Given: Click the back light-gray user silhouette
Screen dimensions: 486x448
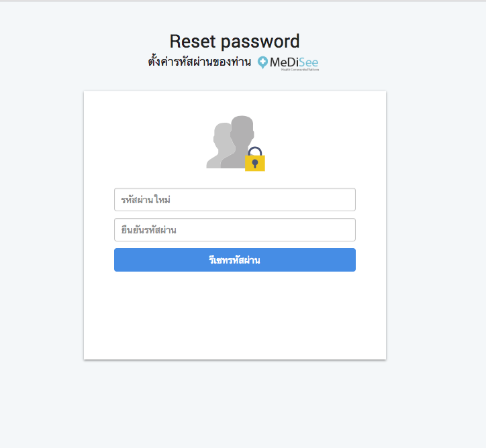Looking at the screenshot, I should pyautogui.click(x=219, y=148).
